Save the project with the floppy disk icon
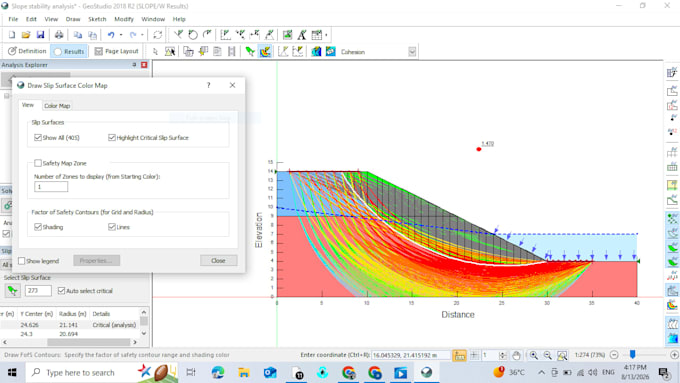 click(x=40, y=35)
